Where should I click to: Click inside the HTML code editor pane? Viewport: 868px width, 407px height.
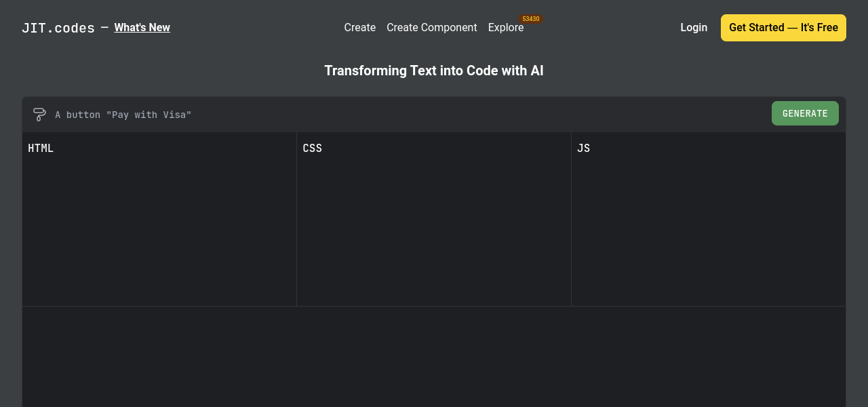click(x=159, y=224)
